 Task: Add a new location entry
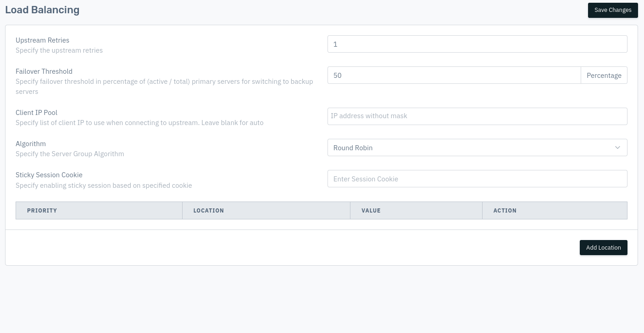603,247
